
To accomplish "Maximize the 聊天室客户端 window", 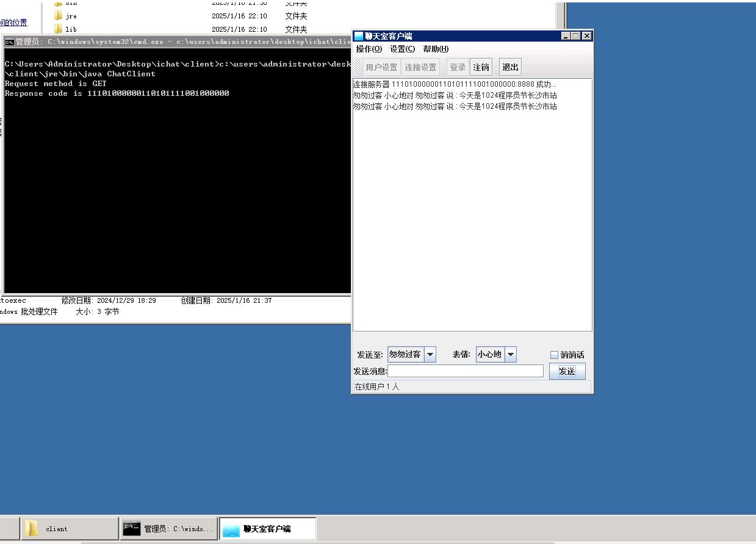I will [x=575, y=36].
